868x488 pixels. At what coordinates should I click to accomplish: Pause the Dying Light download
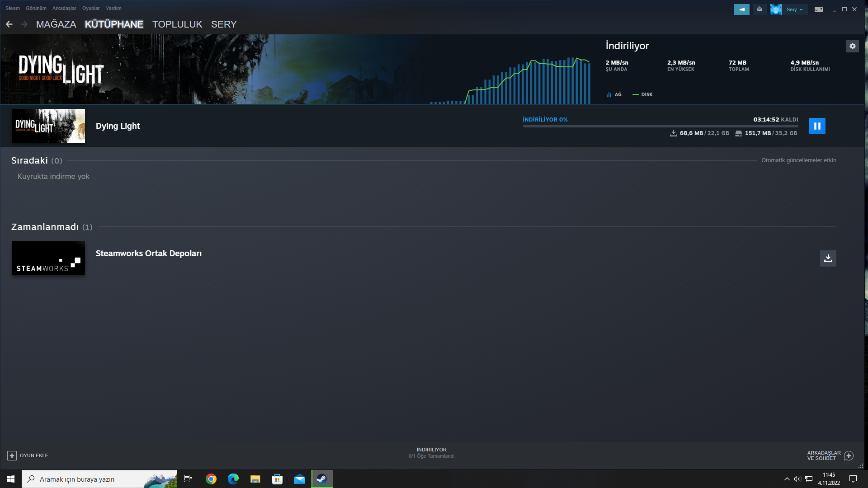click(817, 126)
